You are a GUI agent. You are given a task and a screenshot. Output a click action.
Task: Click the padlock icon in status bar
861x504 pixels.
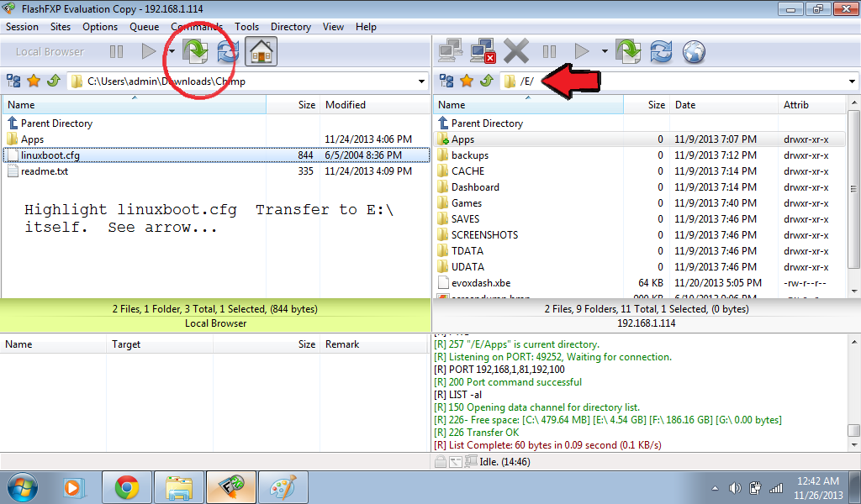click(x=441, y=462)
